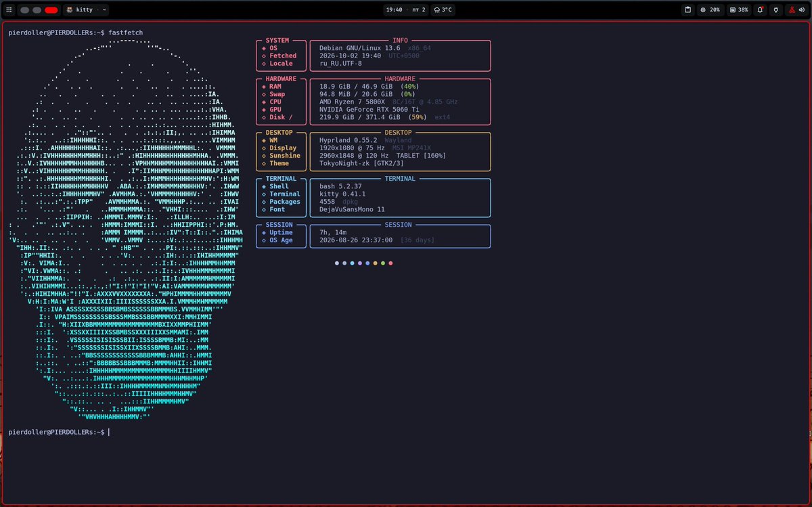Click the "INFO" box heading
Image resolution: width=812 pixels, height=507 pixels.
pyautogui.click(x=401, y=41)
